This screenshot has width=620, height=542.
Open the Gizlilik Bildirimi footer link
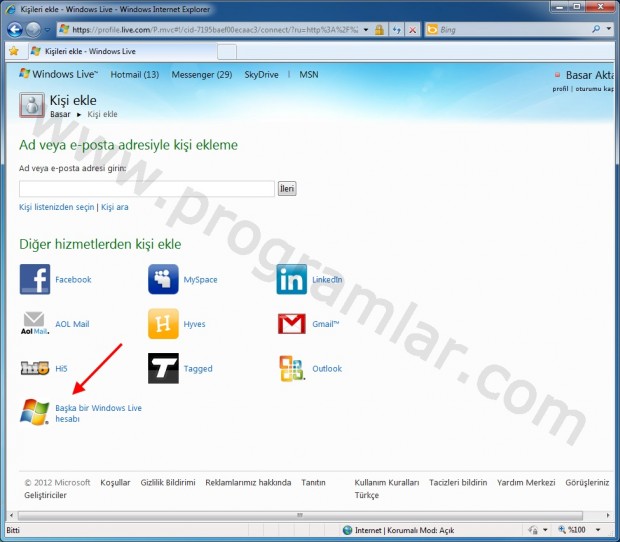click(168, 483)
